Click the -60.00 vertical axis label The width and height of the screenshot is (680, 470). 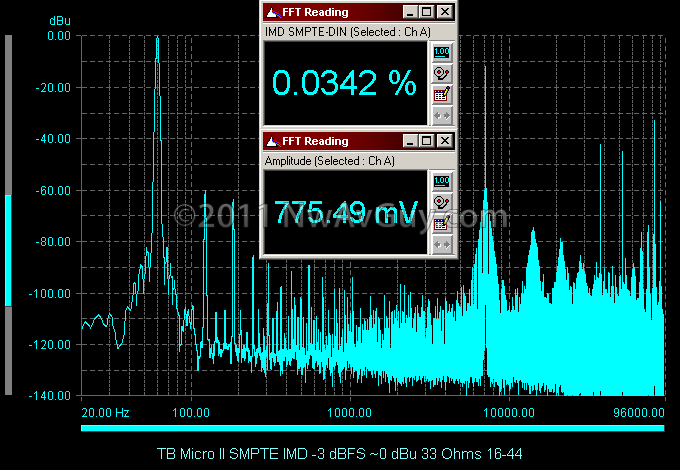53,190
